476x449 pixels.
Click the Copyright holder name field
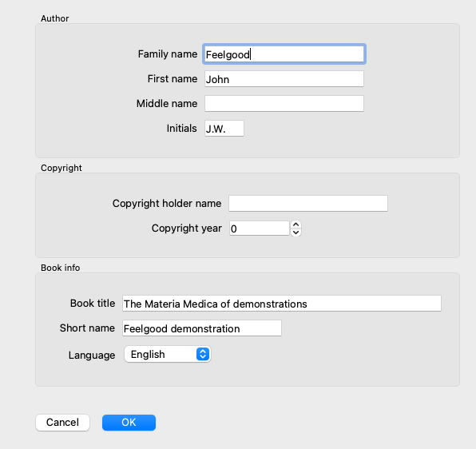308,204
